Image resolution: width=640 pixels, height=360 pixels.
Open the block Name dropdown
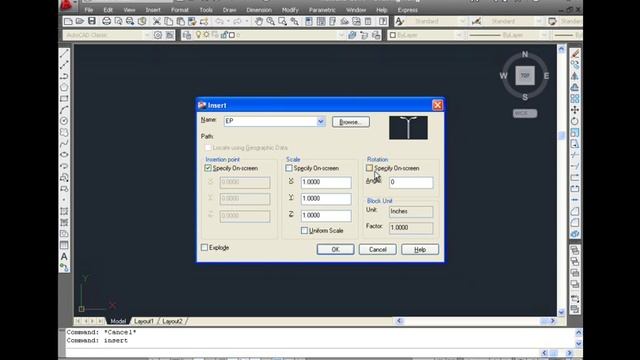point(320,121)
